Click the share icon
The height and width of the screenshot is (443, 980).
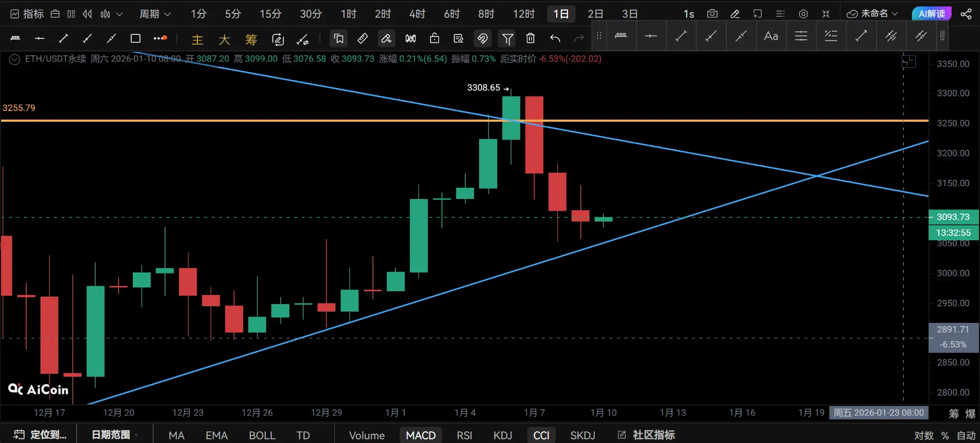coord(966,14)
